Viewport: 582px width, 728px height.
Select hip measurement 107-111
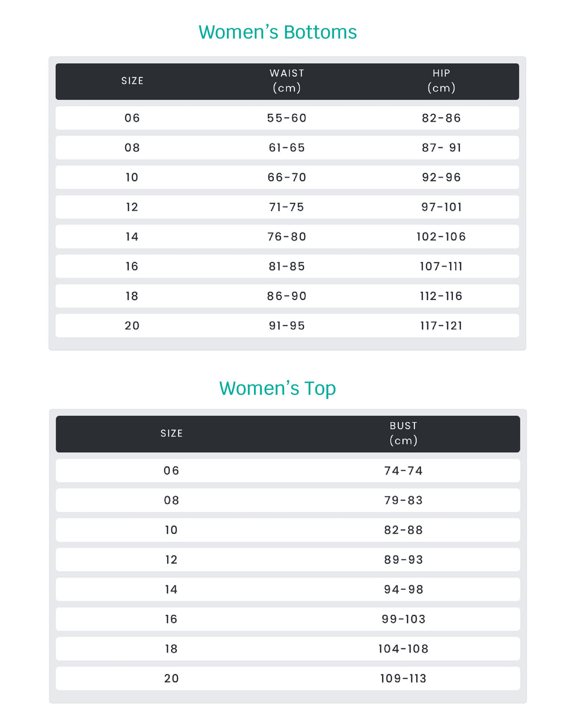click(x=441, y=267)
